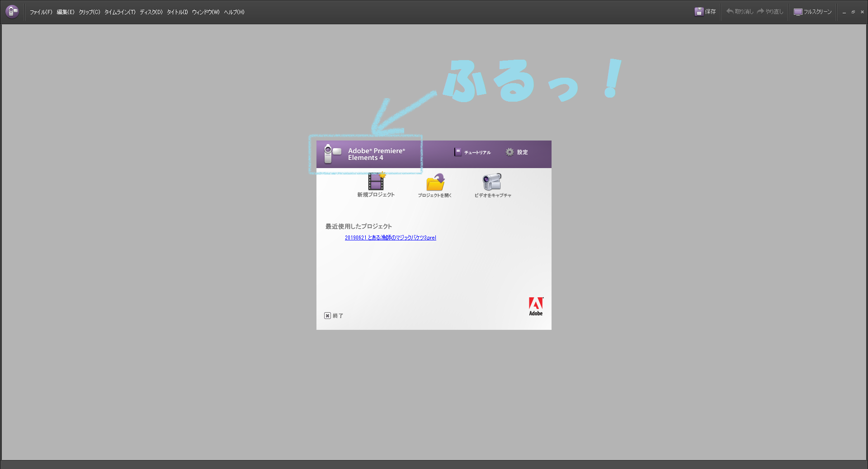Screen dimensions: 868x469
Task: Click the 取り消し undo button
Action: coord(740,12)
